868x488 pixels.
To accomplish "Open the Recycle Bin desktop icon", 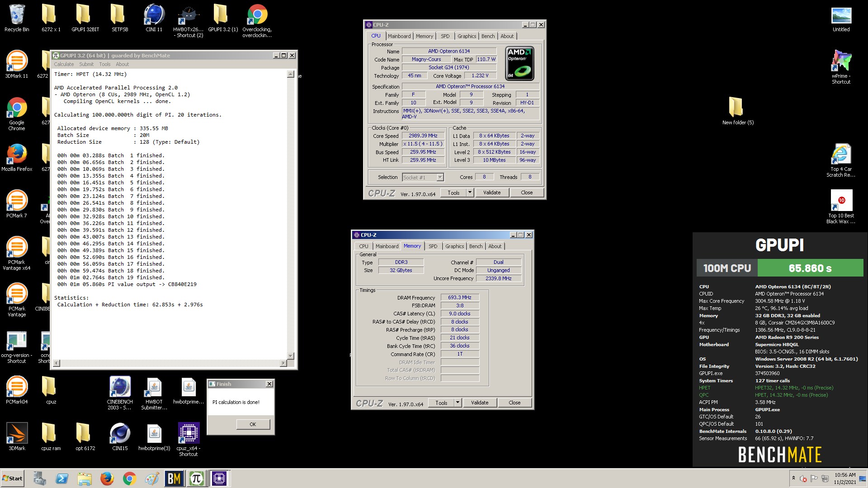I will coord(17,18).
